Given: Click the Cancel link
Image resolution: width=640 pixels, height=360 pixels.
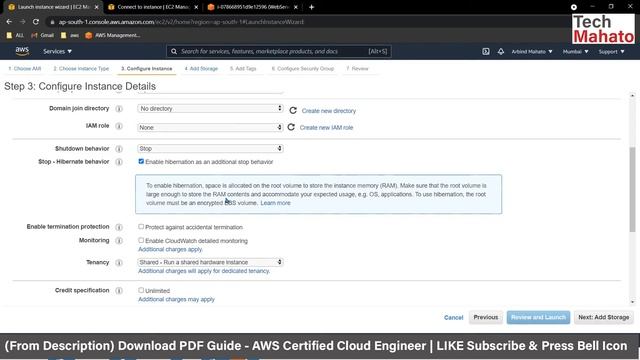Looking at the screenshot, I should pos(453,317).
